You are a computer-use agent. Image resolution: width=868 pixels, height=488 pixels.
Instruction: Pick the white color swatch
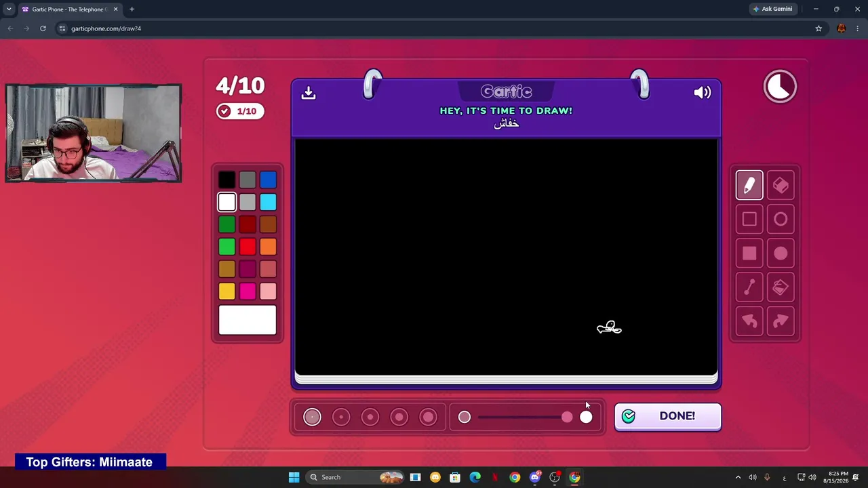[x=227, y=202]
